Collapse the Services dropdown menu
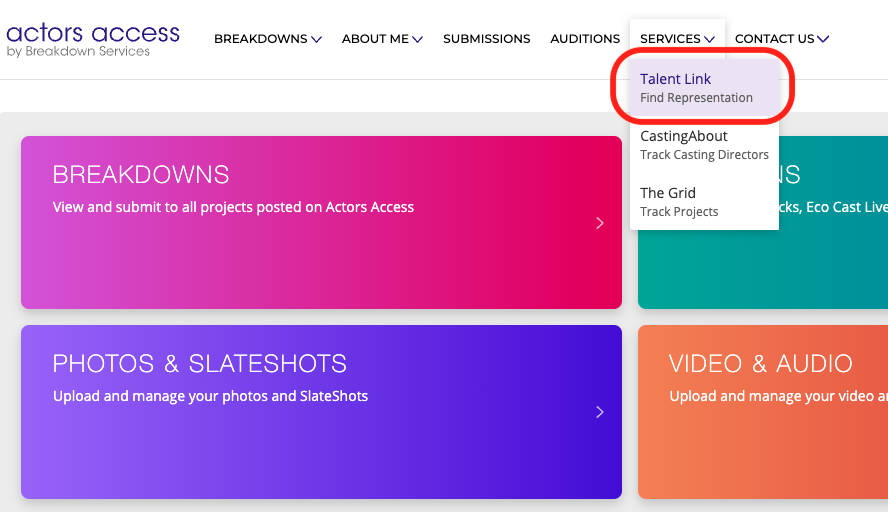Image resolution: width=888 pixels, height=512 pixels. coord(677,39)
